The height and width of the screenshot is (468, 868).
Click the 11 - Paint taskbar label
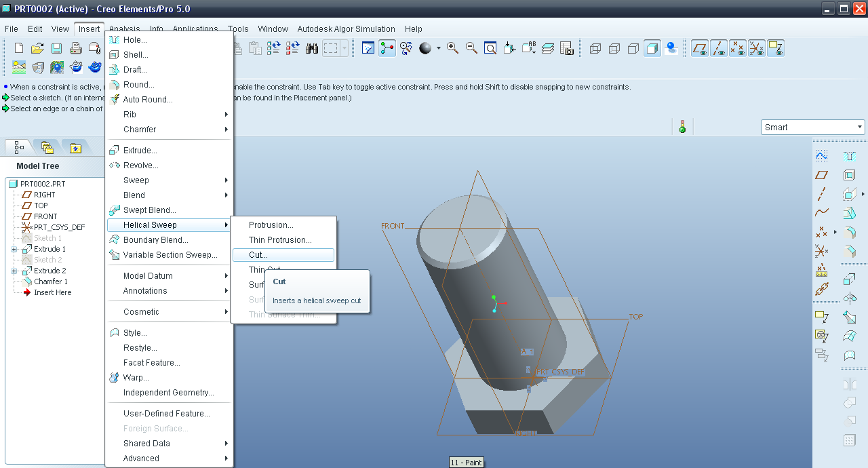coord(467,463)
